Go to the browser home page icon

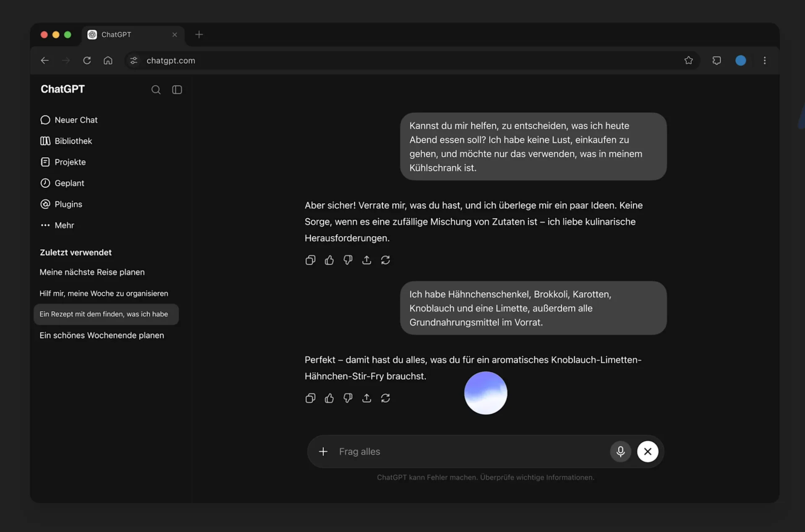point(108,60)
